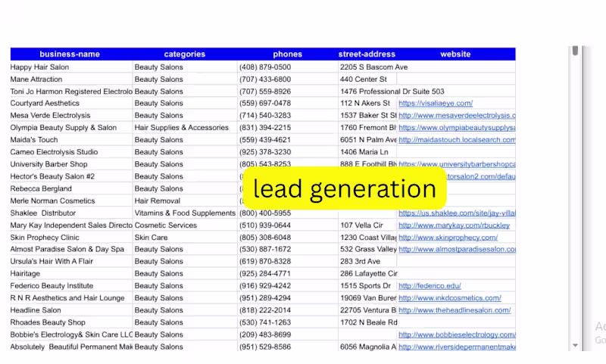The image size is (606, 364).
Task: Open the mesaverdeelectrolysis website link
Action: click(x=457, y=116)
